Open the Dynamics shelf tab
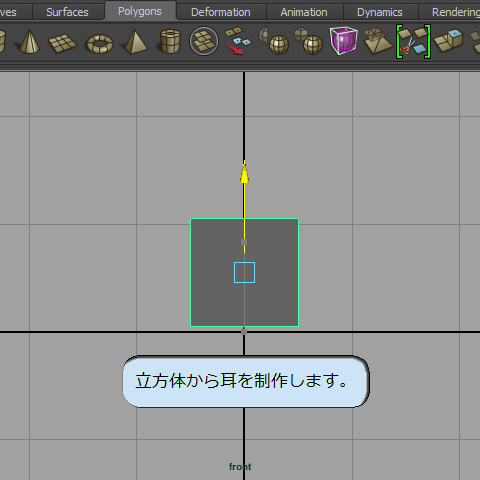This screenshot has width=480, height=480. tap(380, 12)
